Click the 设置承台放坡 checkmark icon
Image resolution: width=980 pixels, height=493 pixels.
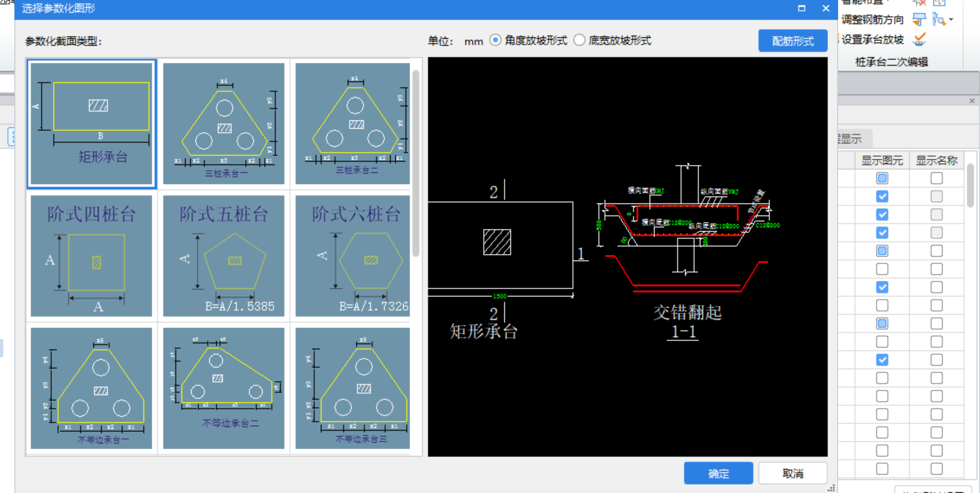pyautogui.click(x=919, y=39)
